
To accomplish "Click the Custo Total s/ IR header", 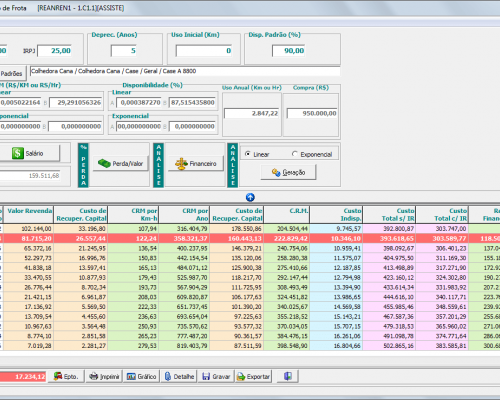I will tap(389, 215).
